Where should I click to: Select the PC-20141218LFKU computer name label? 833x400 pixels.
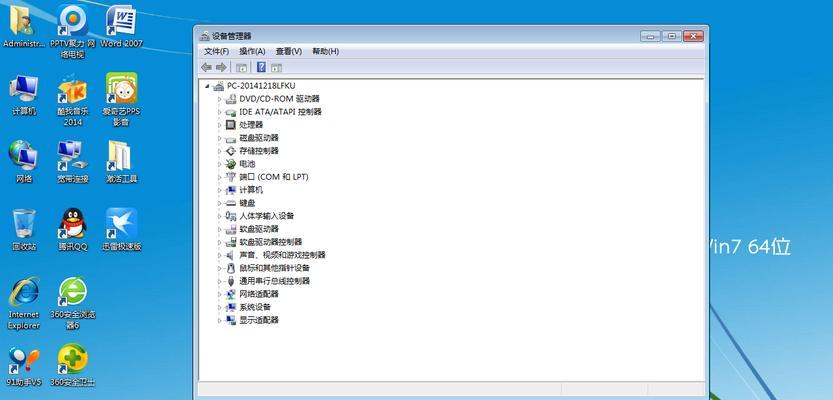(261, 86)
